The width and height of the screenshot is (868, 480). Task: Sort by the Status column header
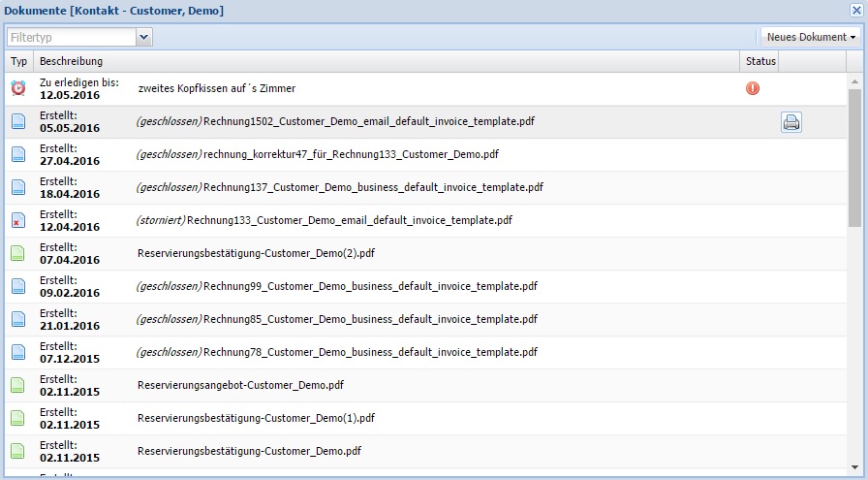click(x=760, y=61)
